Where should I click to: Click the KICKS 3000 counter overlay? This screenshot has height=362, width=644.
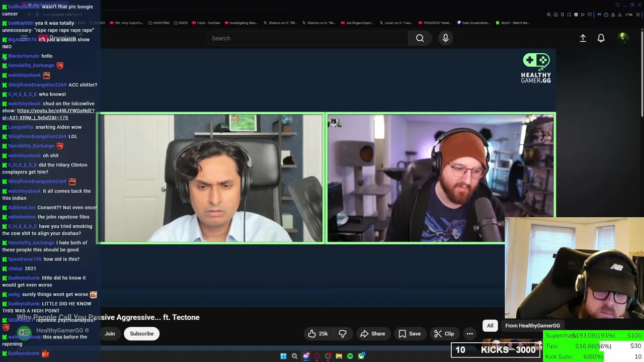coord(496,350)
